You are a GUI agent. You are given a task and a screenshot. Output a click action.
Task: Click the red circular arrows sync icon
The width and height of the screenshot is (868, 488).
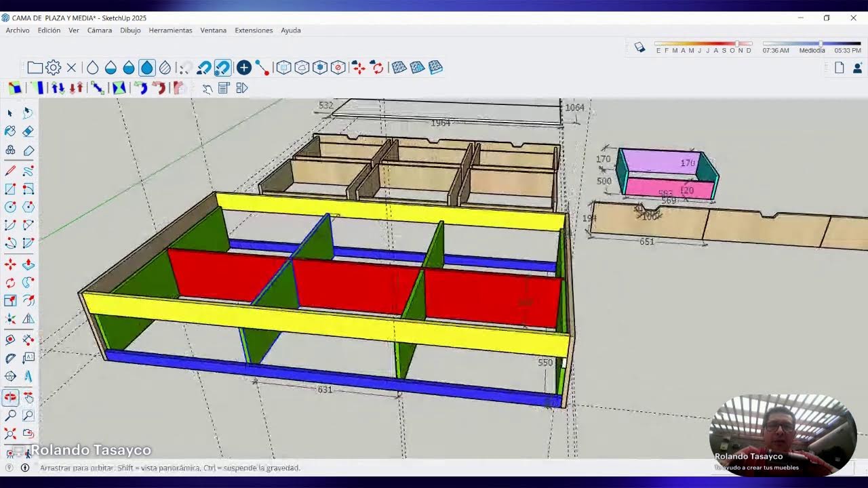pyautogui.click(x=378, y=68)
